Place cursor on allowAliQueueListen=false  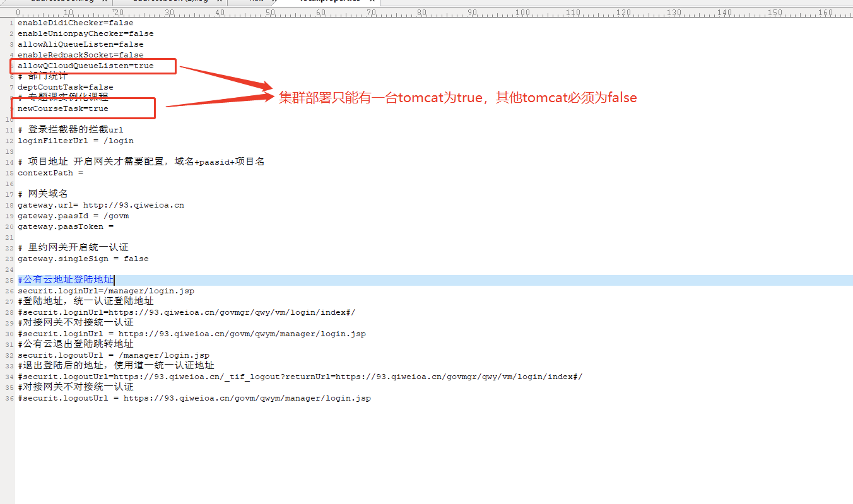pos(81,44)
